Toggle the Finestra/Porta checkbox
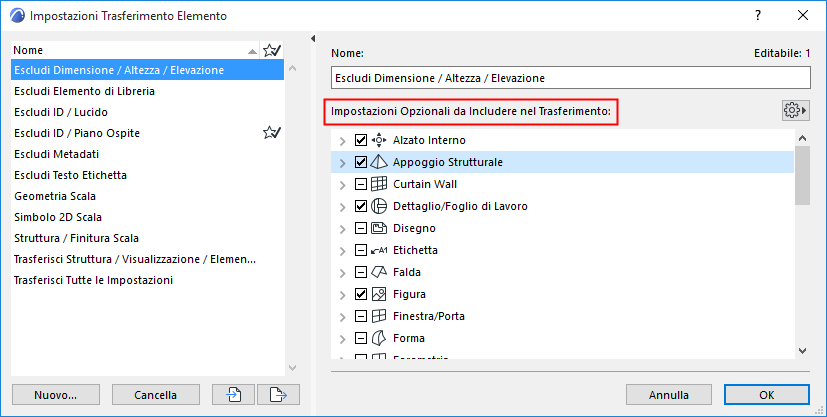Viewport: 827px width, 417px height. [361, 316]
